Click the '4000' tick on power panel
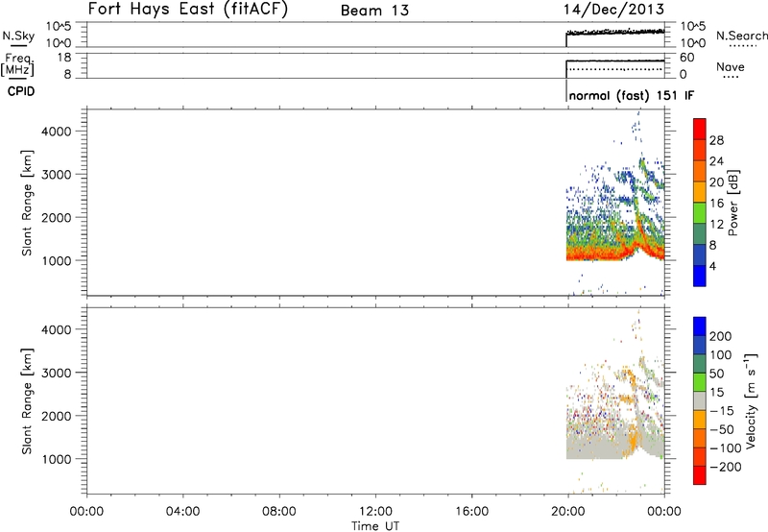The image size is (768, 532). click(56, 132)
